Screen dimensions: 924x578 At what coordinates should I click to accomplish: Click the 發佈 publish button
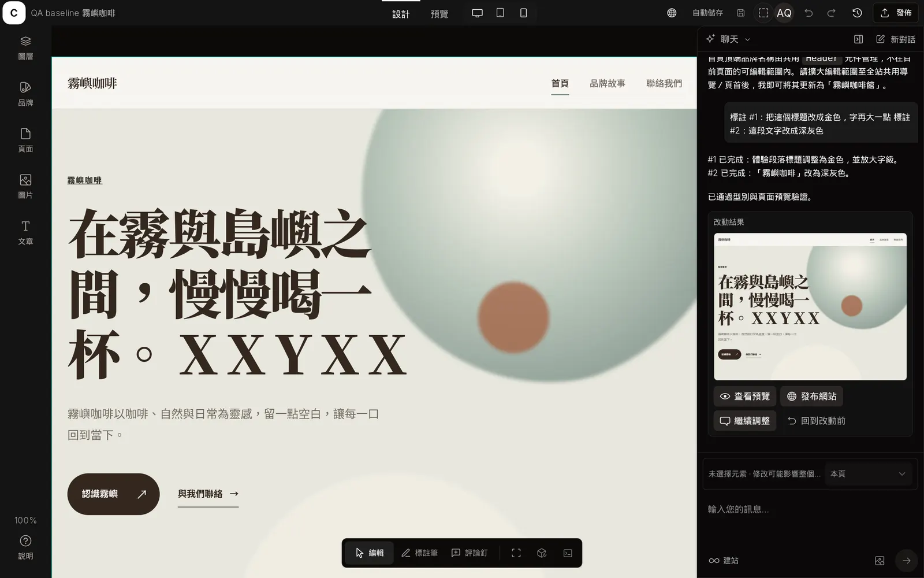(x=897, y=13)
